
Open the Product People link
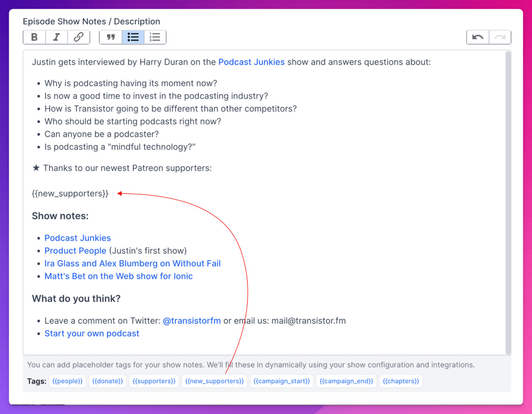click(x=75, y=251)
